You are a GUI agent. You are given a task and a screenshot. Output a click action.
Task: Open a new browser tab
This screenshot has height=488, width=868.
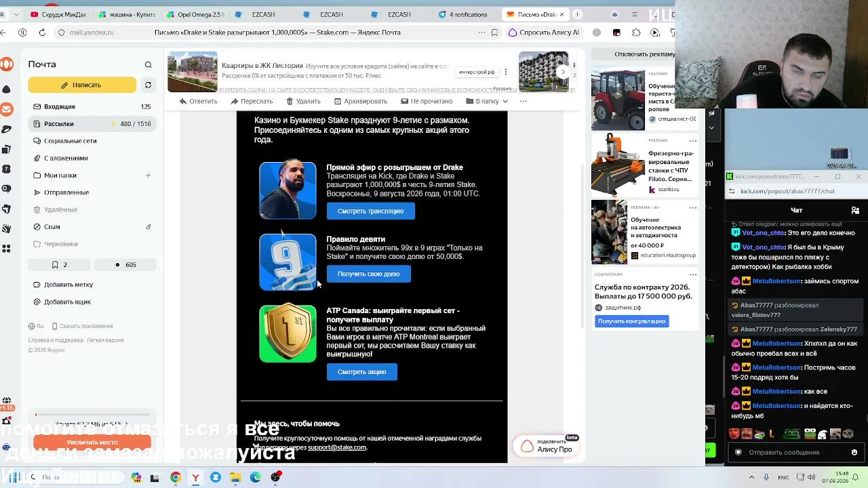577,14
